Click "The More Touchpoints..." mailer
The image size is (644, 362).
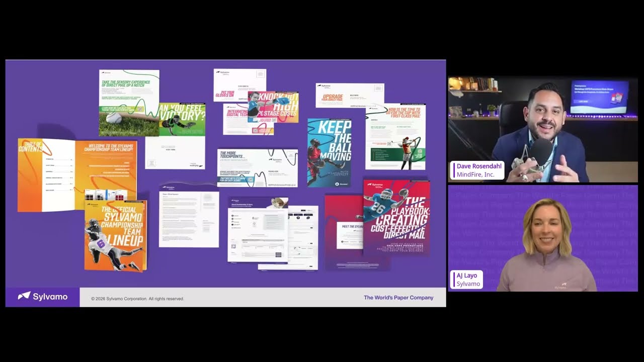coord(257,168)
